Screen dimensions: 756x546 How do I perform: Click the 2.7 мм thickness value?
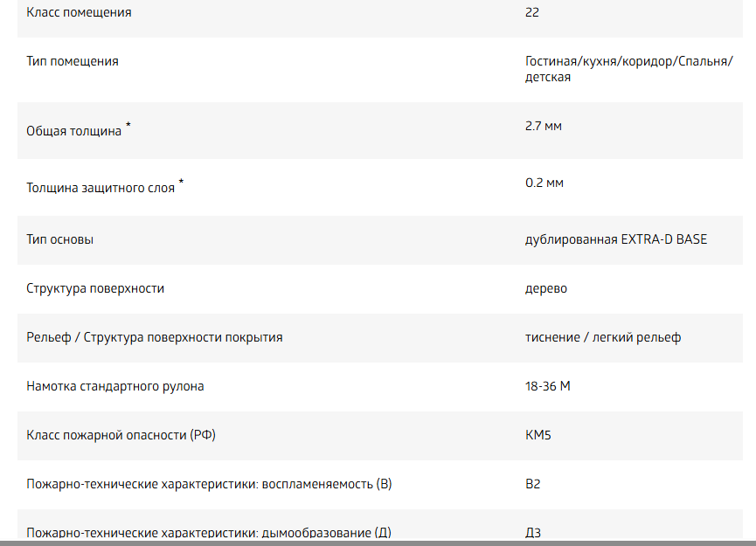tap(544, 127)
